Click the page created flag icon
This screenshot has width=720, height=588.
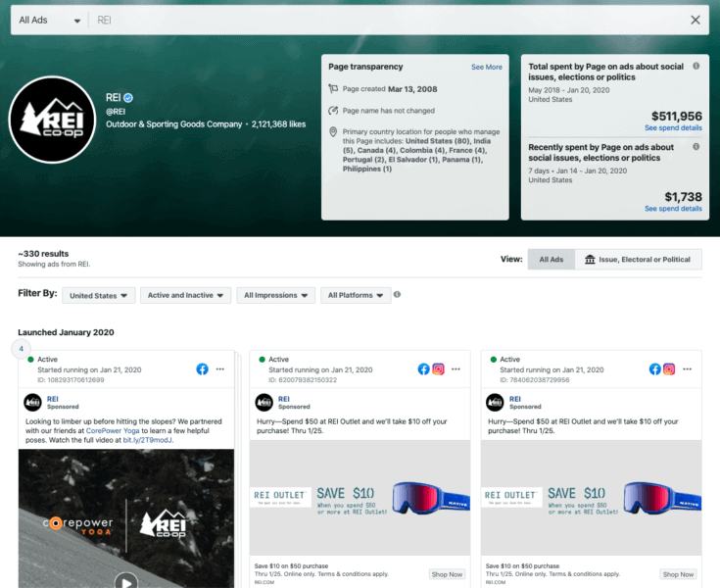click(333, 88)
